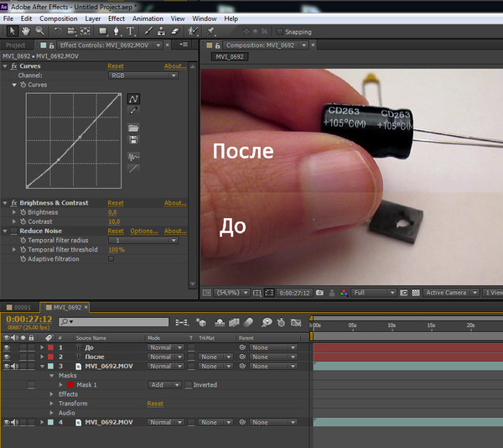Screen dimensions: 503x448
Task: Hide the 'До' text layer eye
Action: [x=7, y=347]
